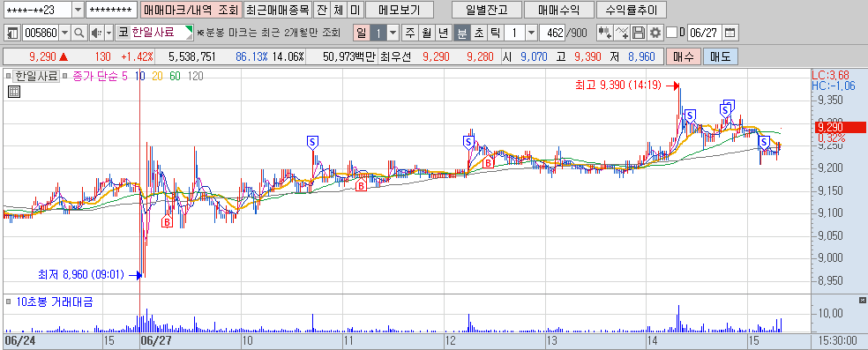Click the speaker sound alert icon
Viewport: 868px width, 350px height.
click(x=96, y=33)
